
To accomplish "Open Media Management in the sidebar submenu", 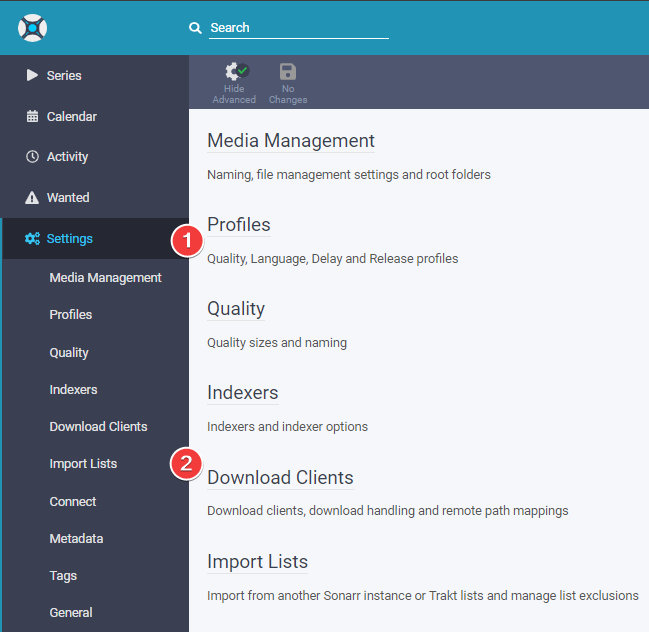I will pyautogui.click(x=105, y=277).
